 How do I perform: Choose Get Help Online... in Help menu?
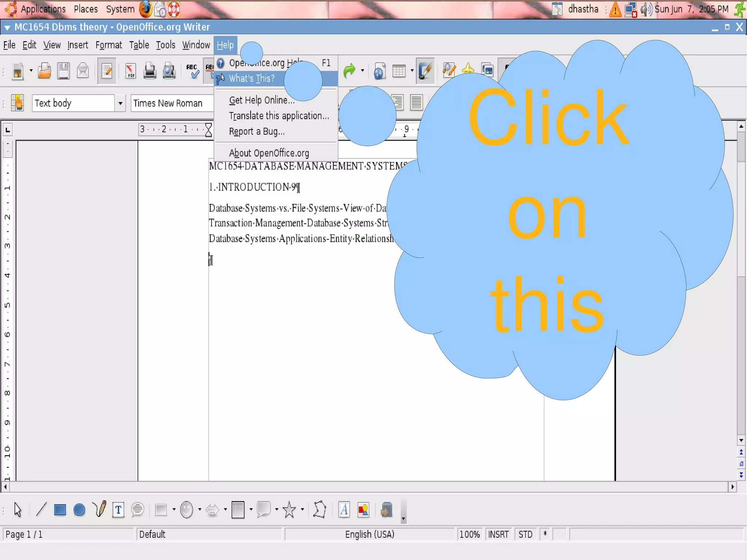click(276, 100)
